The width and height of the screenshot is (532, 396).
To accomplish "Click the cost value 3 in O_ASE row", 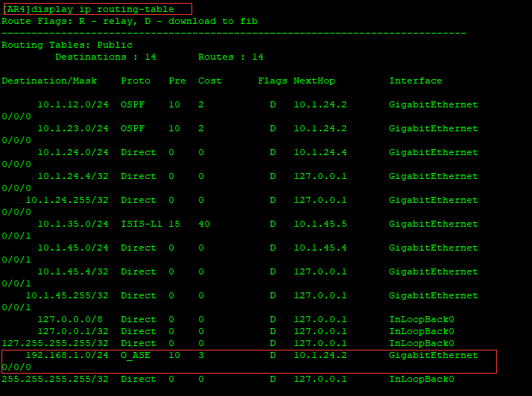I will [x=201, y=355].
